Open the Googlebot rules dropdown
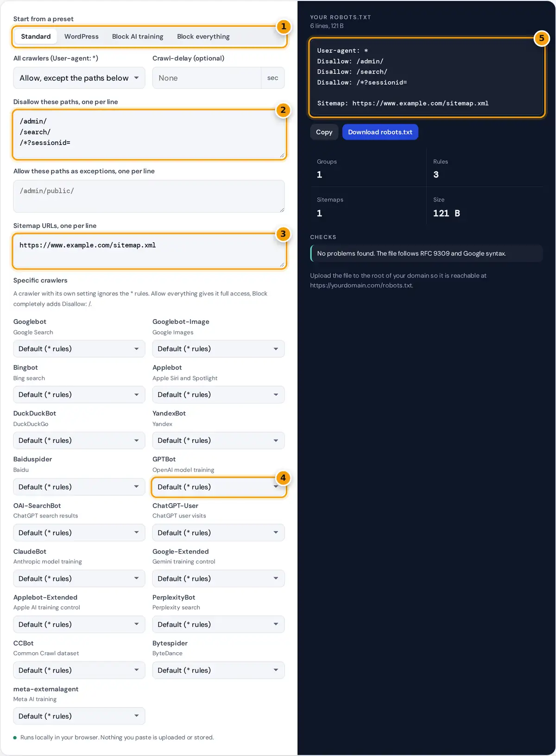Image resolution: width=556 pixels, height=756 pixels. coord(79,349)
